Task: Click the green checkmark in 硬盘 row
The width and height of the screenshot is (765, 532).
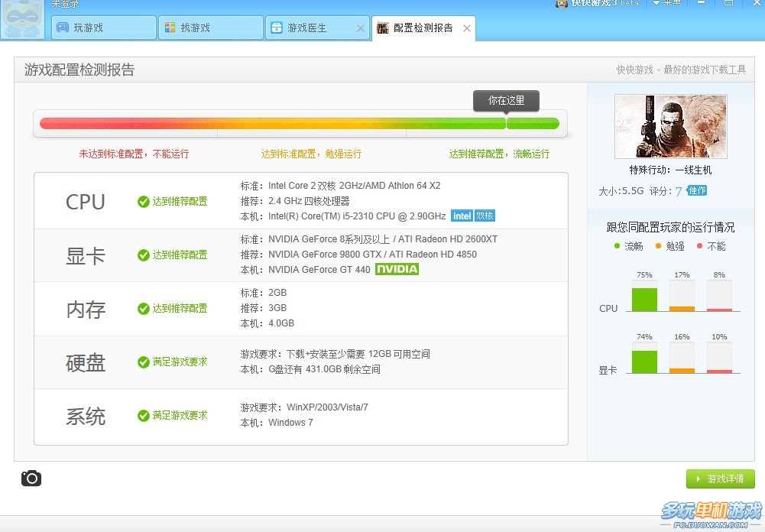Action: pyautogui.click(x=144, y=362)
